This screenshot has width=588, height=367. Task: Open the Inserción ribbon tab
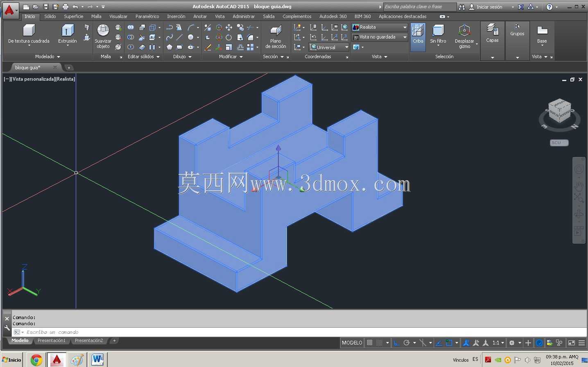176,16
